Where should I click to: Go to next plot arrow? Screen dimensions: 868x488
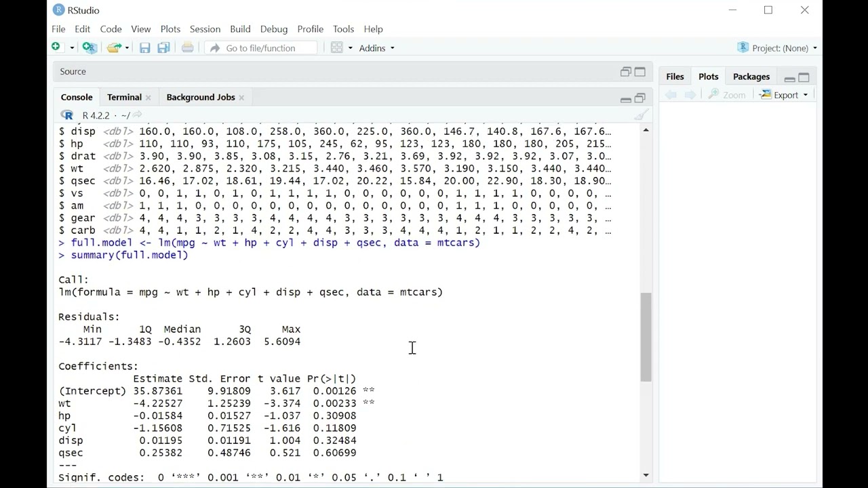(x=690, y=95)
